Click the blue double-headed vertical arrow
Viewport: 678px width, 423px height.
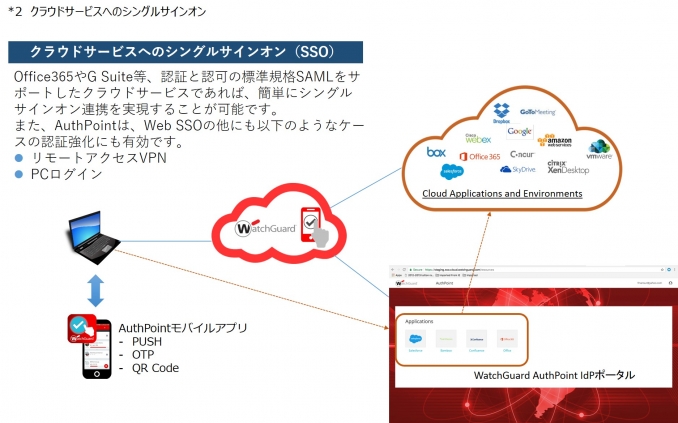(96, 291)
